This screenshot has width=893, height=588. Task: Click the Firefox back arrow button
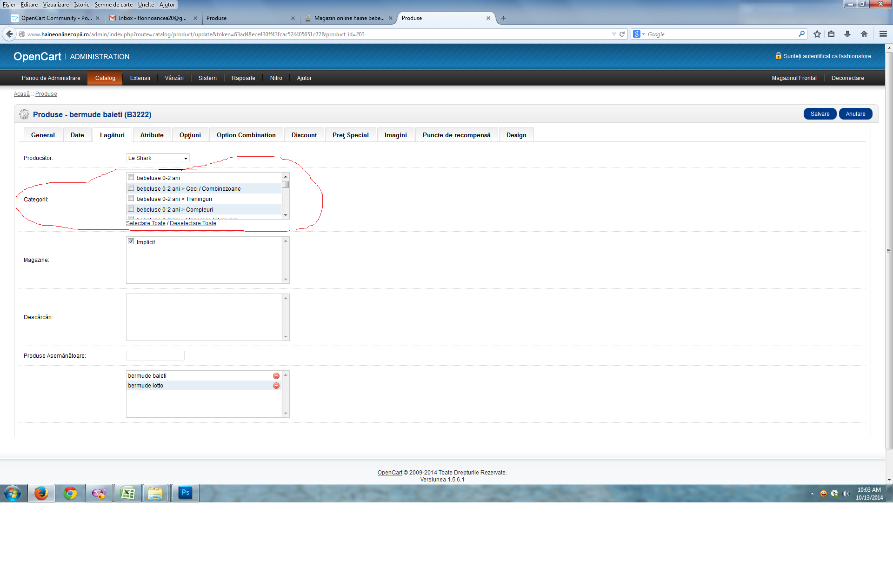pos(9,34)
